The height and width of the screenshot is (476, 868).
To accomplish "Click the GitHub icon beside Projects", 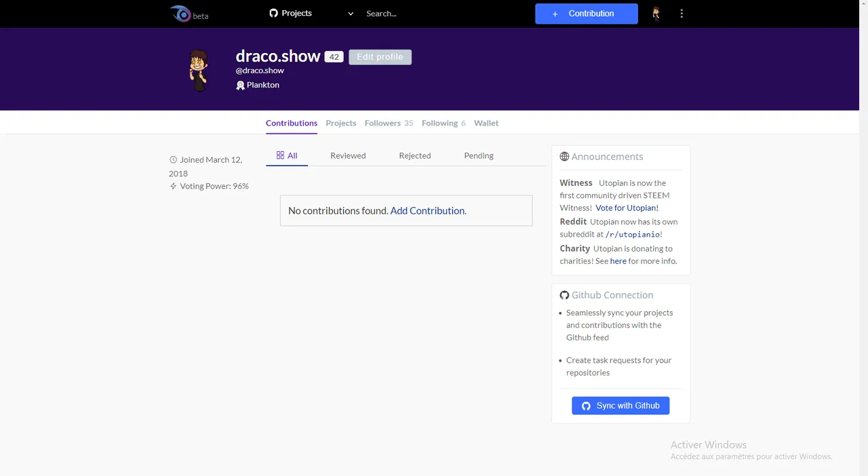I will 273,14.
